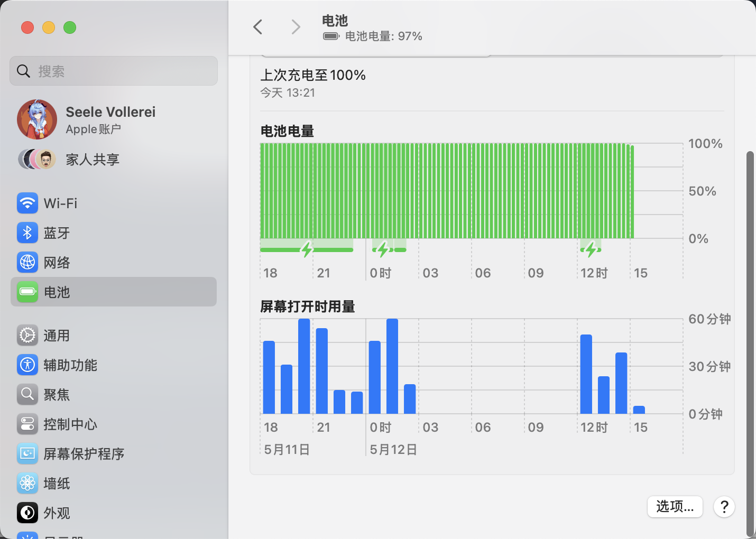Viewport: 756px width, 539px height.
Task: Click the 辅助功能 accessibility icon
Action: coord(27,365)
